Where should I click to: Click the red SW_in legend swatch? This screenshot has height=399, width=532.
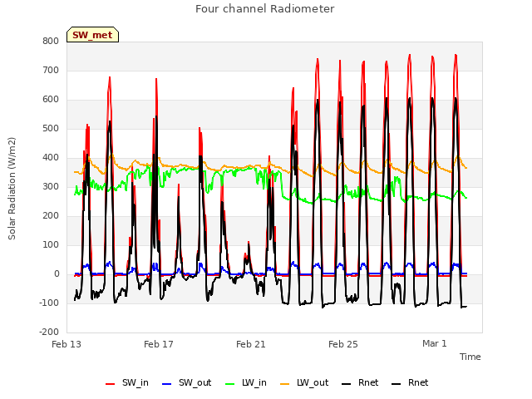(111, 384)
